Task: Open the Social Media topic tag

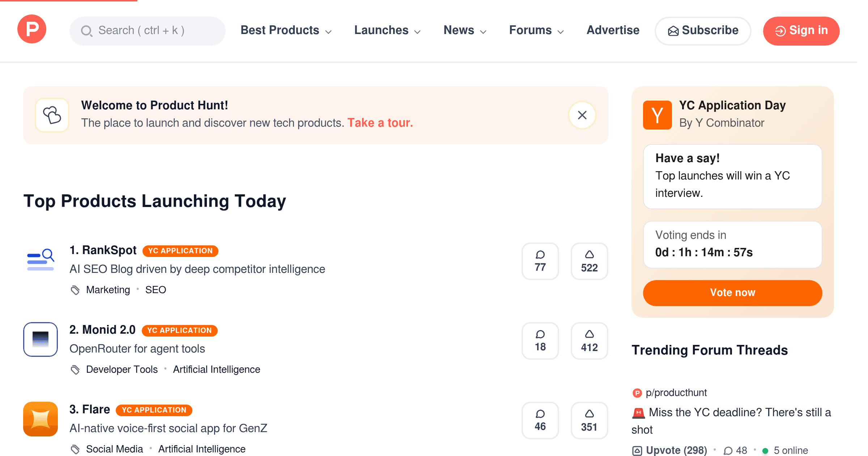Action: [114, 449]
